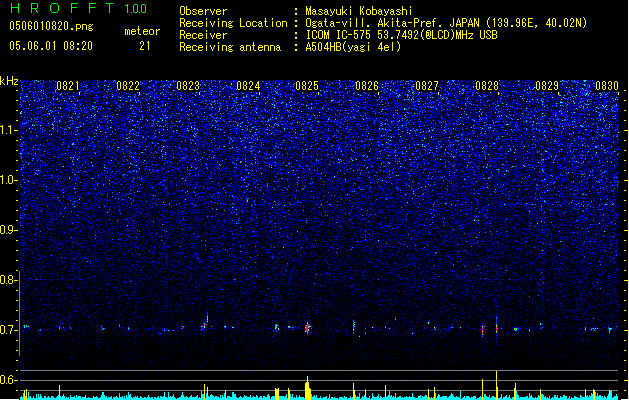Click the HROFFT 1.0.0 title text
Image resolution: width=629 pixels, height=400 pixels.
[x=78, y=8]
